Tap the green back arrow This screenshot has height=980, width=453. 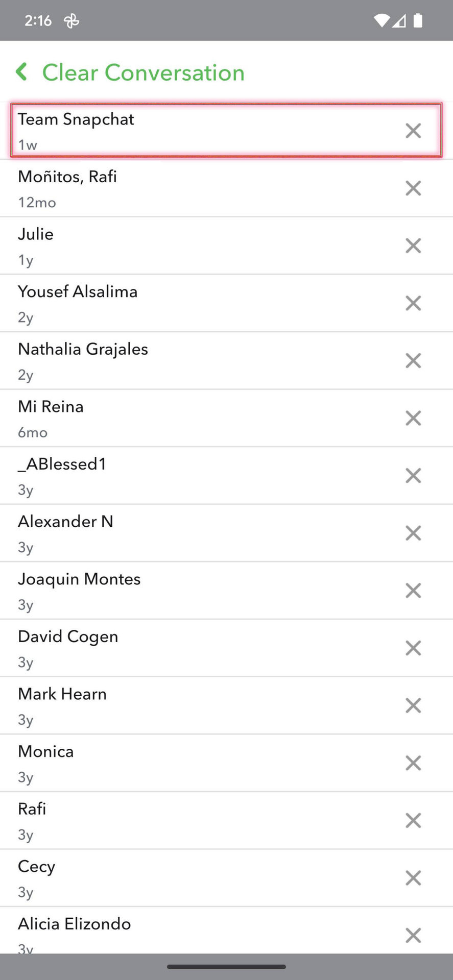coord(21,72)
